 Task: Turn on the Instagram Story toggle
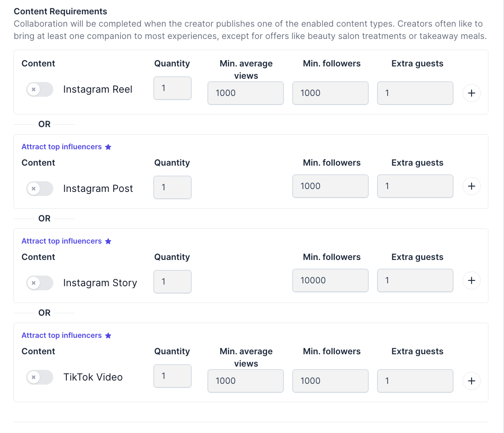[40, 283]
